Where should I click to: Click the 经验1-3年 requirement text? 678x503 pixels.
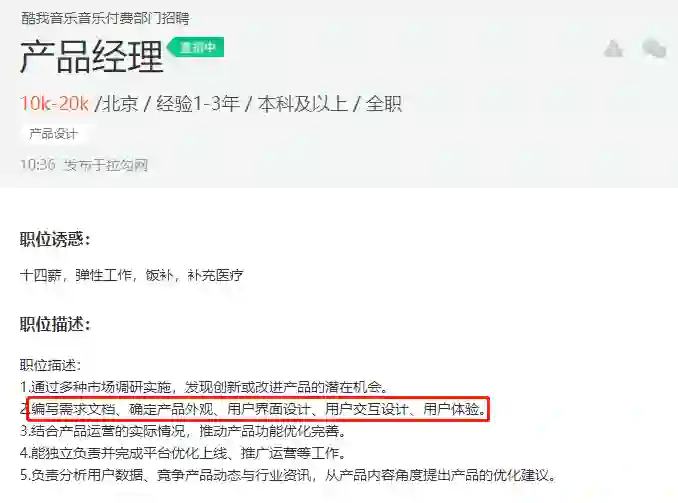198,104
